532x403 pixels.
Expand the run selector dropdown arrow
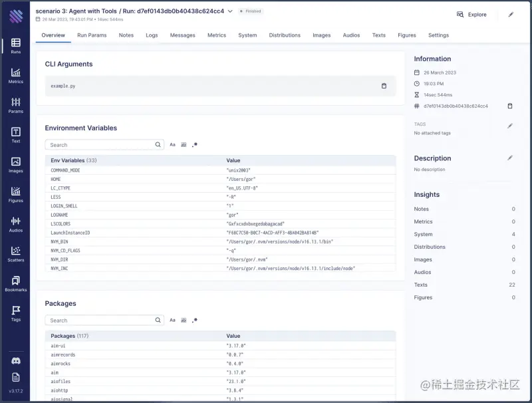(230, 11)
